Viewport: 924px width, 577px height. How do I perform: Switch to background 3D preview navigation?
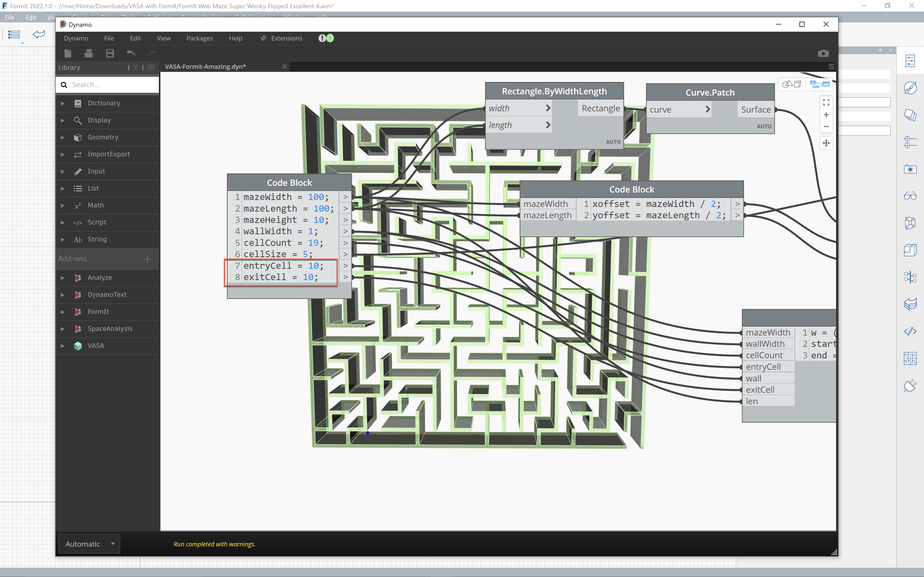pos(791,84)
